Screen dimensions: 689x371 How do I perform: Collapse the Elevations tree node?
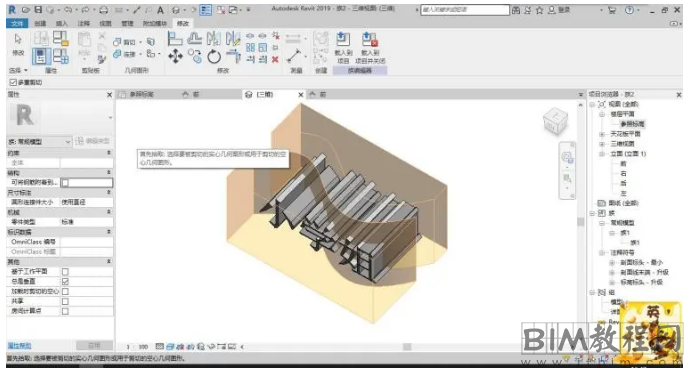[602, 154]
